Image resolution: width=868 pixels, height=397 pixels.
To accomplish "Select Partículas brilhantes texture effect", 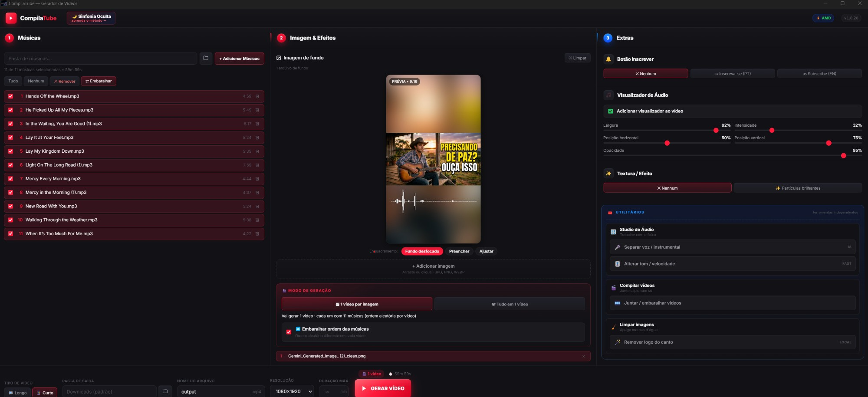I will pos(798,188).
